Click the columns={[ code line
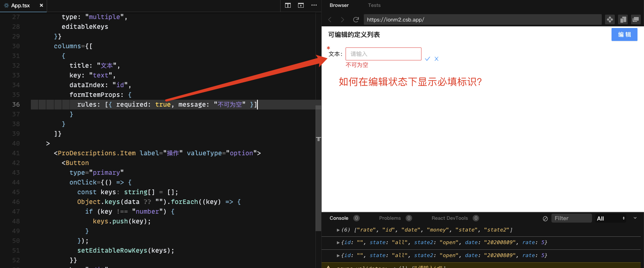 pyautogui.click(x=73, y=46)
